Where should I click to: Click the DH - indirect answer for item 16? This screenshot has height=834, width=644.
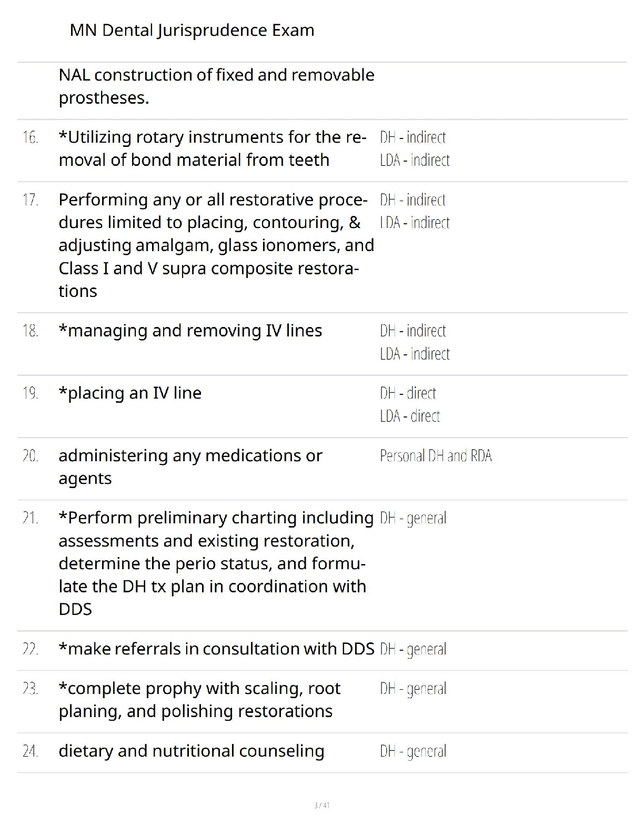point(413,137)
